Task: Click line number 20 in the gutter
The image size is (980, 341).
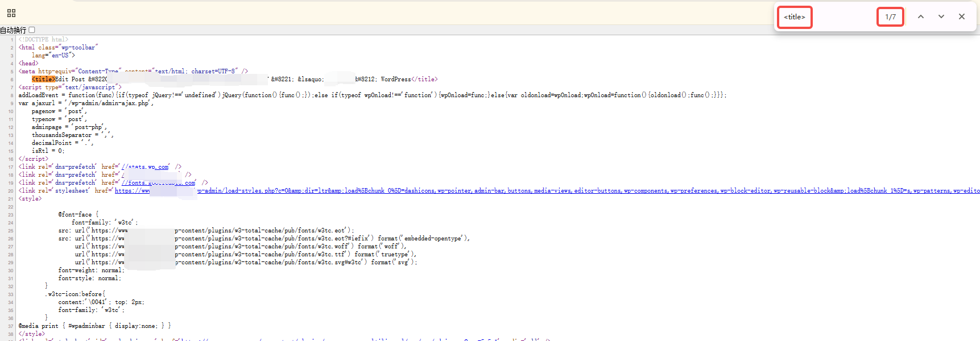Action: point(11,191)
